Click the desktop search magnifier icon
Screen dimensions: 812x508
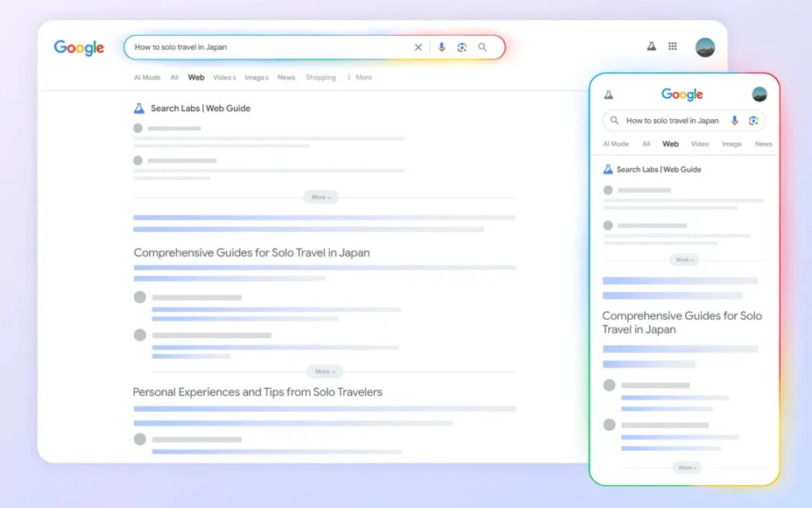(482, 48)
